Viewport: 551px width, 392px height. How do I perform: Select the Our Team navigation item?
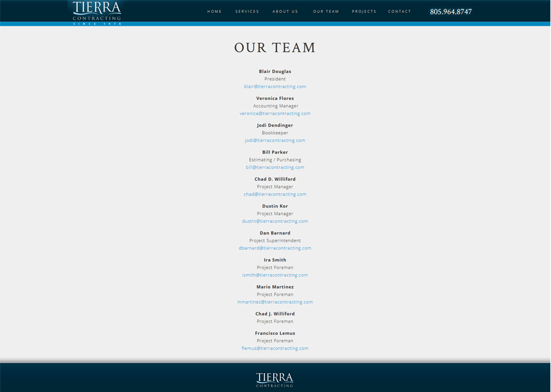[326, 11]
